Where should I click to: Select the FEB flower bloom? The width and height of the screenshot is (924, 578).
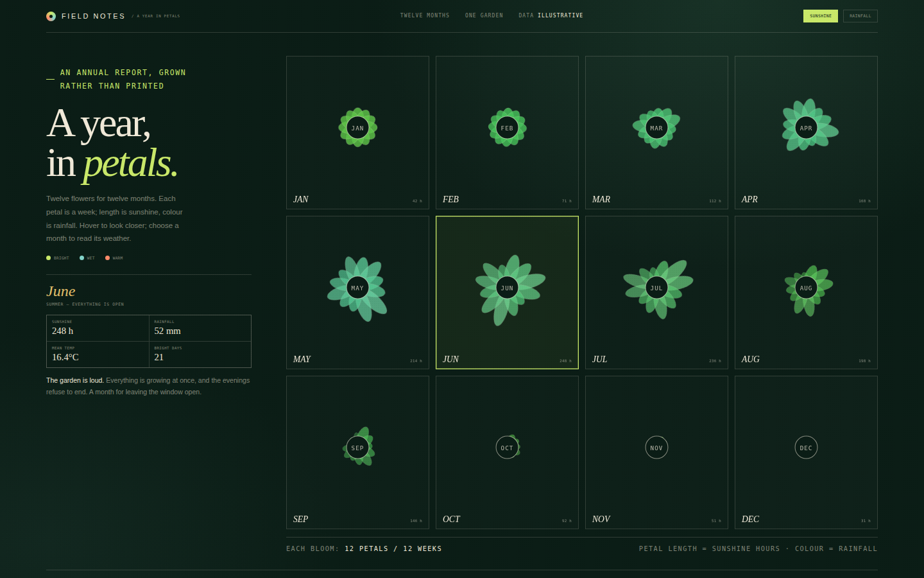507,128
